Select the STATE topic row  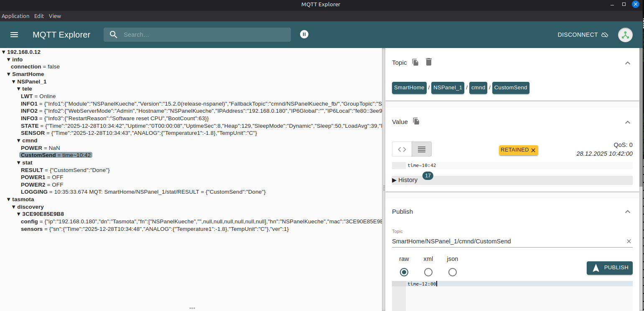201,126
